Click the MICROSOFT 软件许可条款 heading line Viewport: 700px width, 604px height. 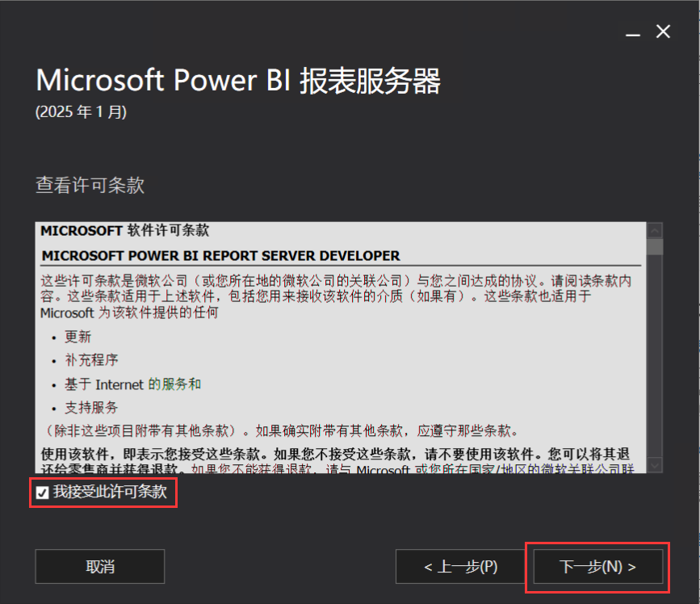point(125,230)
